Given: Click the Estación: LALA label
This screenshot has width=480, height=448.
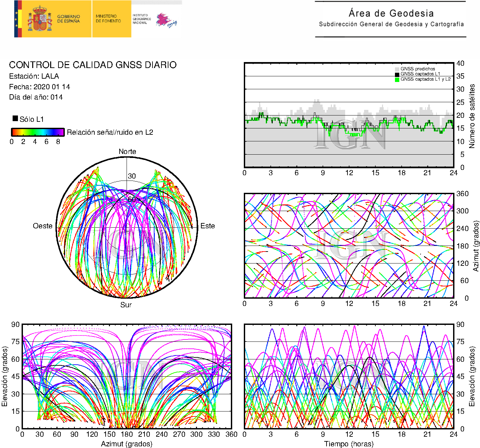Looking at the screenshot, I should [x=34, y=76].
